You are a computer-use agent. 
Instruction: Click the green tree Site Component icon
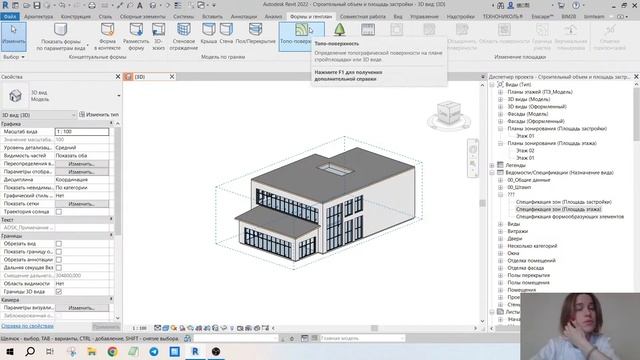[340, 30]
